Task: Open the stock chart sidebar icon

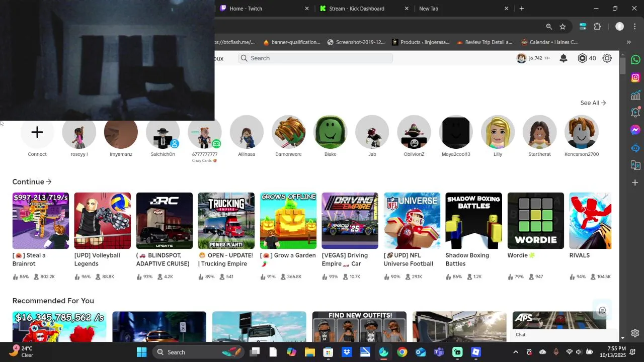Action: tap(635, 95)
